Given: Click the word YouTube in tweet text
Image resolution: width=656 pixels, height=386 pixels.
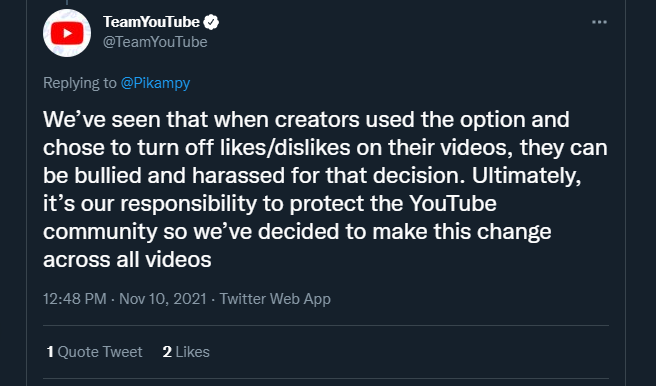Looking at the screenshot, I should 453,204.
